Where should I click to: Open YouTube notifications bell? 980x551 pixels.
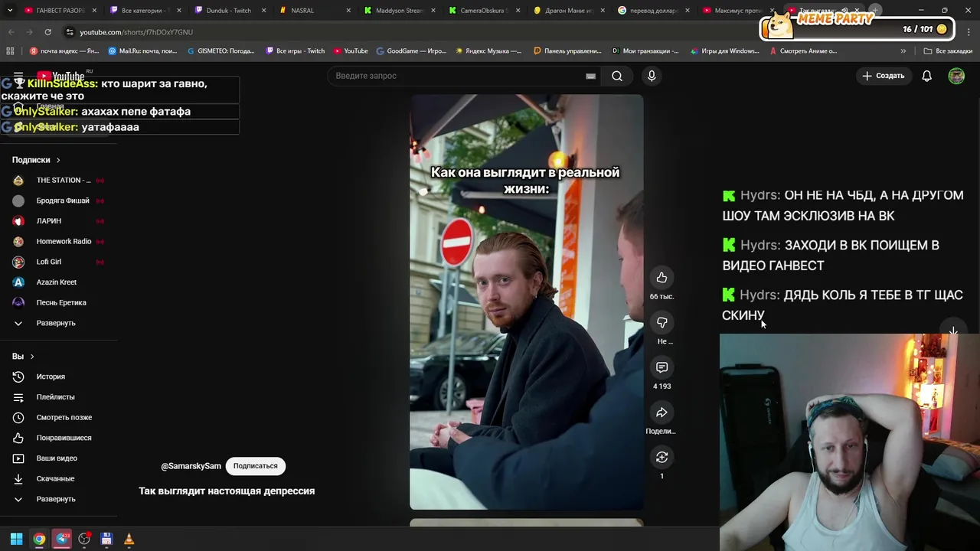click(x=926, y=76)
